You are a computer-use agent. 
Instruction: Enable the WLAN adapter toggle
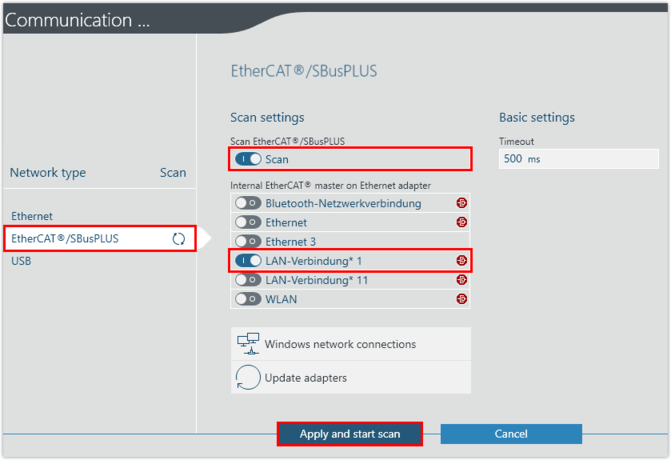[x=248, y=299]
